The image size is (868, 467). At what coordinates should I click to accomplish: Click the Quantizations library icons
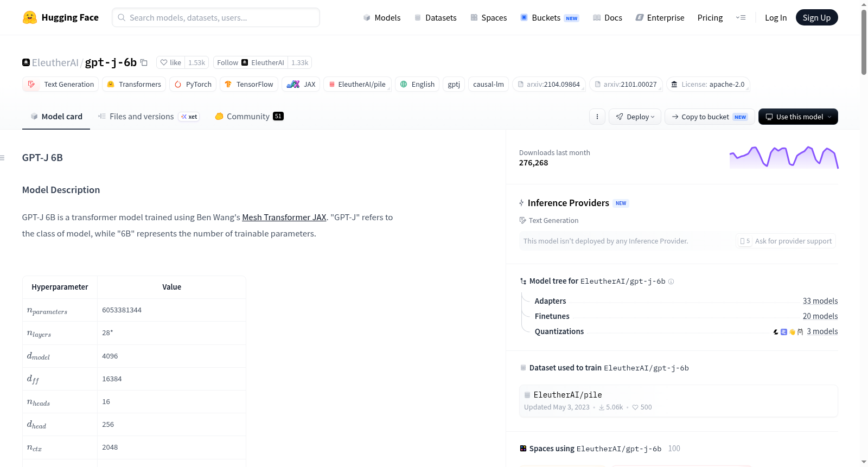(x=788, y=332)
